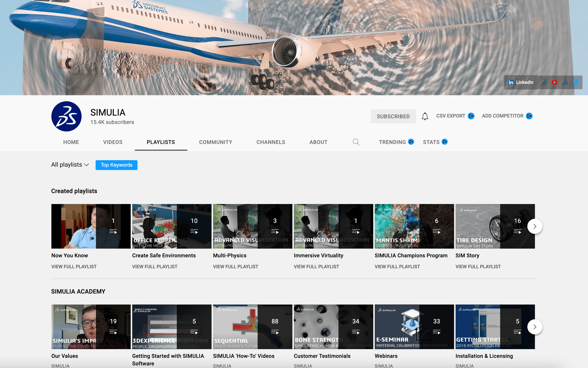Screen dimensions: 588x368
Task: Expand the All playlists sort dropdown
Action: coord(70,165)
